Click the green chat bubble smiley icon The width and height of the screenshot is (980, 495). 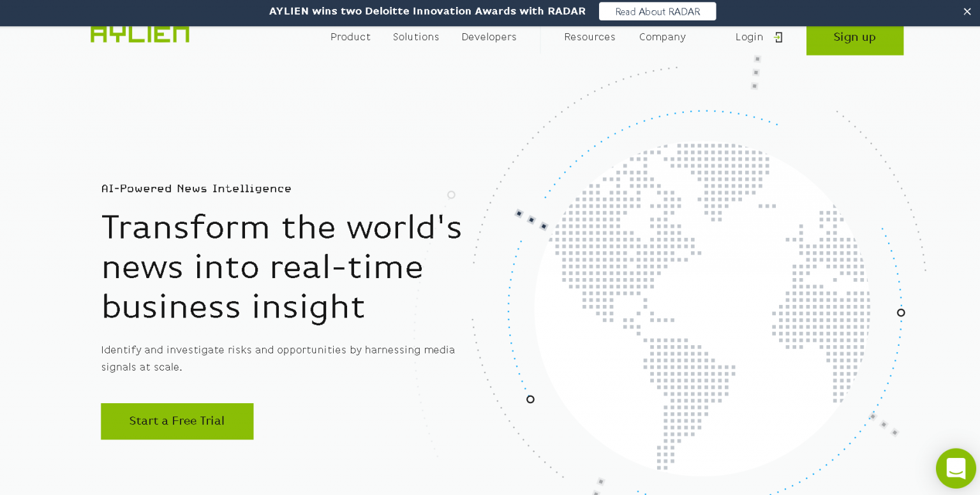pyautogui.click(x=956, y=468)
